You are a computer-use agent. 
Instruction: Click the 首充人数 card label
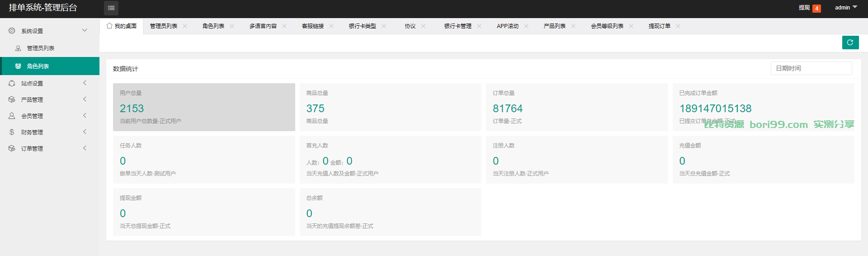pyautogui.click(x=317, y=146)
